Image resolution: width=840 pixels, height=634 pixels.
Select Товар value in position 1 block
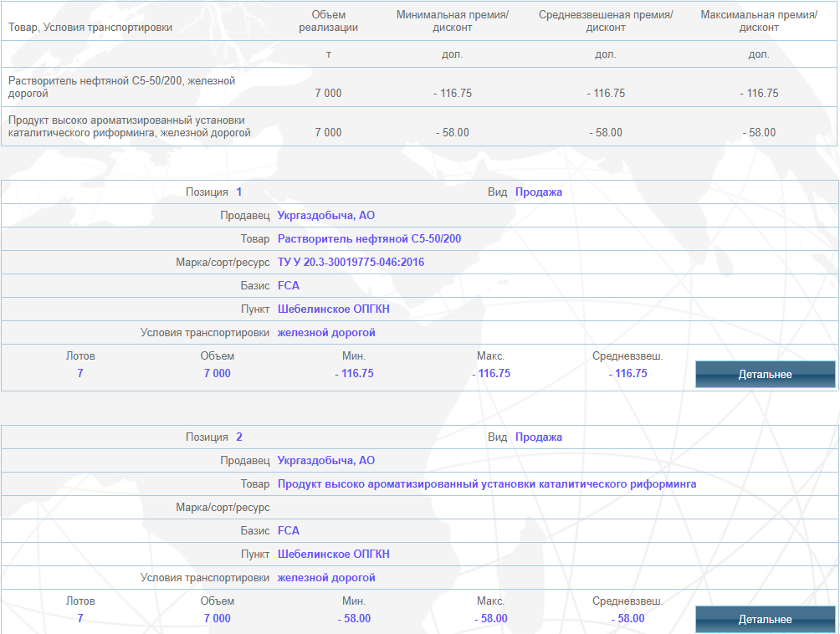[369, 239]
